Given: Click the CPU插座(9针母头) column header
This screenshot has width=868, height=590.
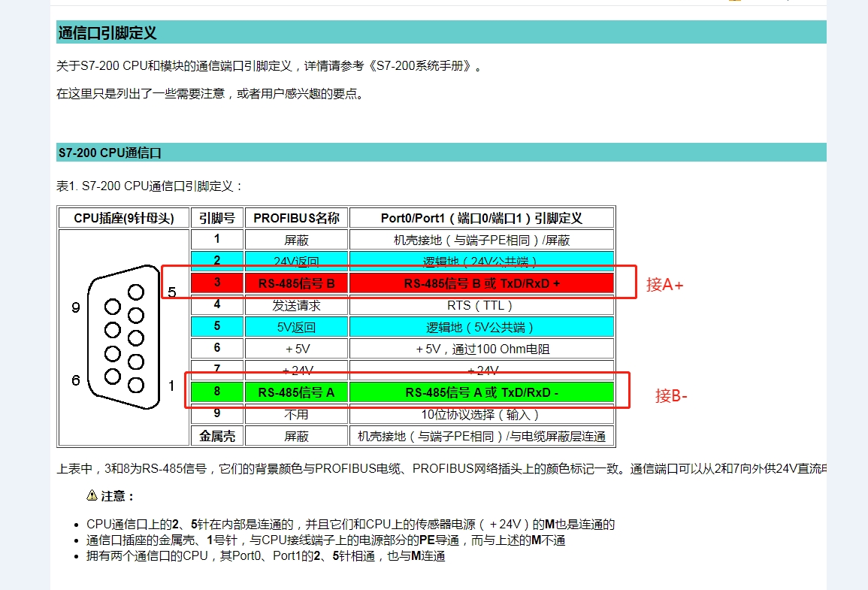Looking at the screenshot, I should click(x=124, y=218).
